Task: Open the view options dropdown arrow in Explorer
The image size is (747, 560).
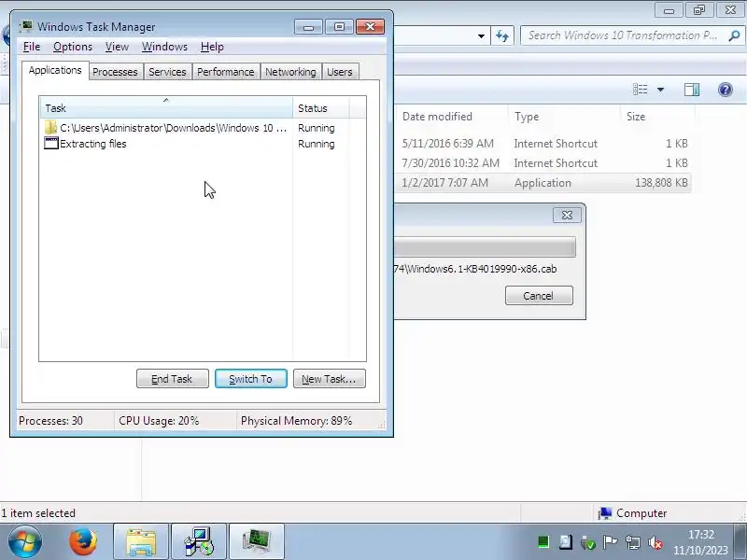Action: [x=661, y=90]
